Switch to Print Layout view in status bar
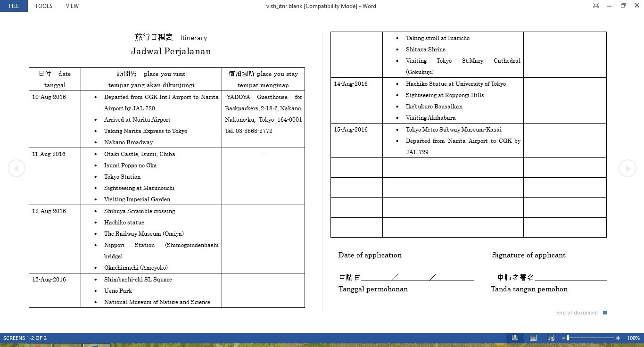The width and height of the screenshot is (644, 347). click(x=533, y=338)
